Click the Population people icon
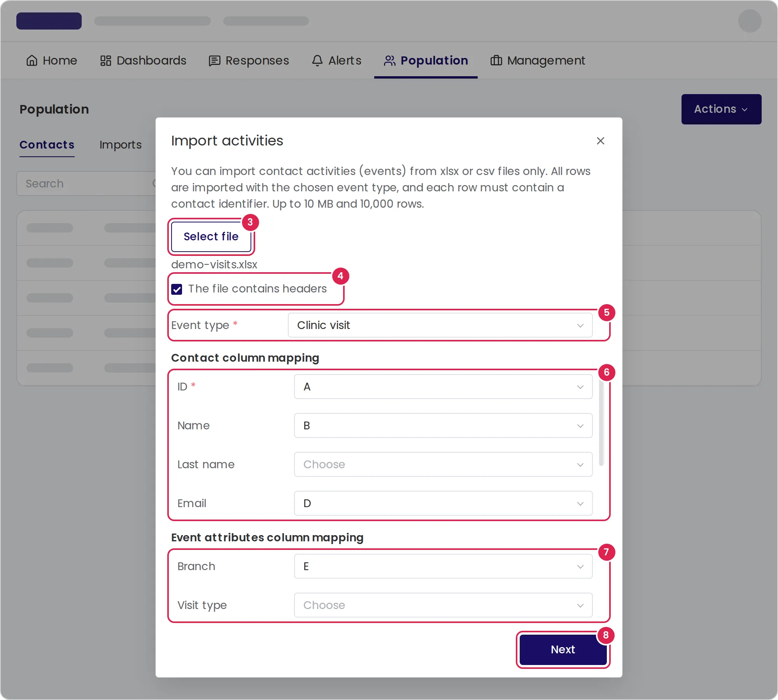The width and height of the screenshot is (778, 700). (x=390, y=61)
